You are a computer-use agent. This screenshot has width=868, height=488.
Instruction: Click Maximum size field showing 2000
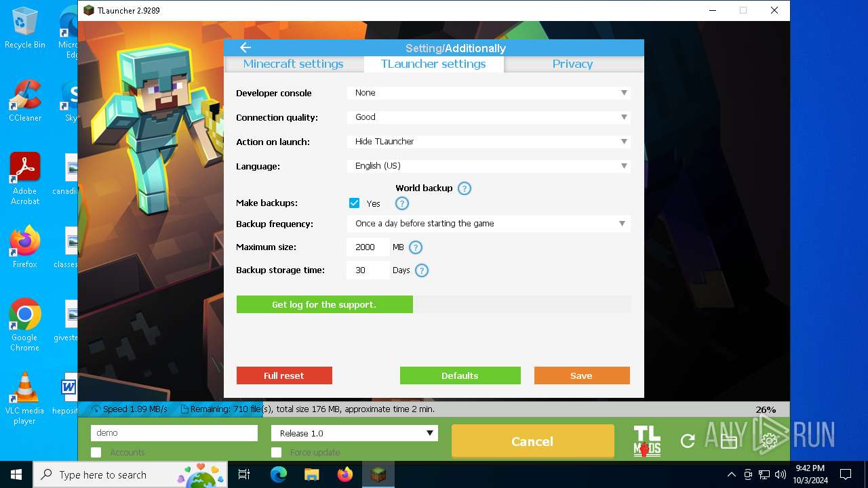(x=368, y=247)
